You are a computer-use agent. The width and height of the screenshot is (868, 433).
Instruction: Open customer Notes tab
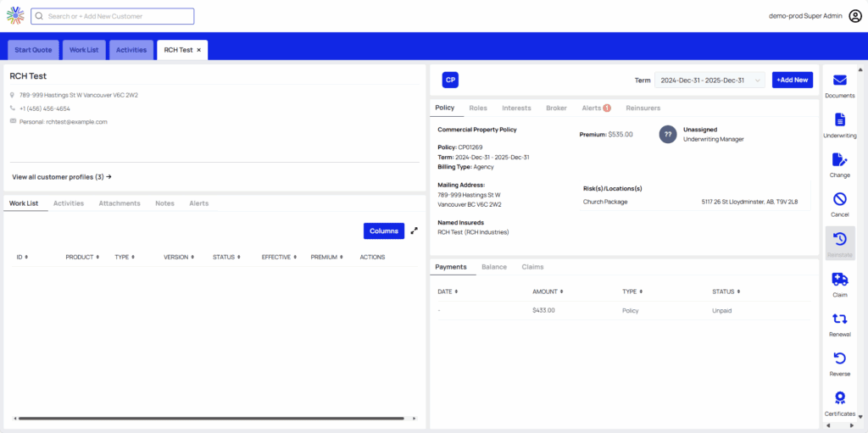click(165, 203)
